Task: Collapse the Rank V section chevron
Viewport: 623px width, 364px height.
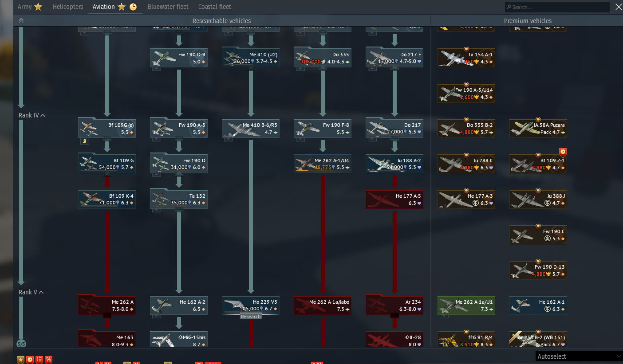Action: 41,292
